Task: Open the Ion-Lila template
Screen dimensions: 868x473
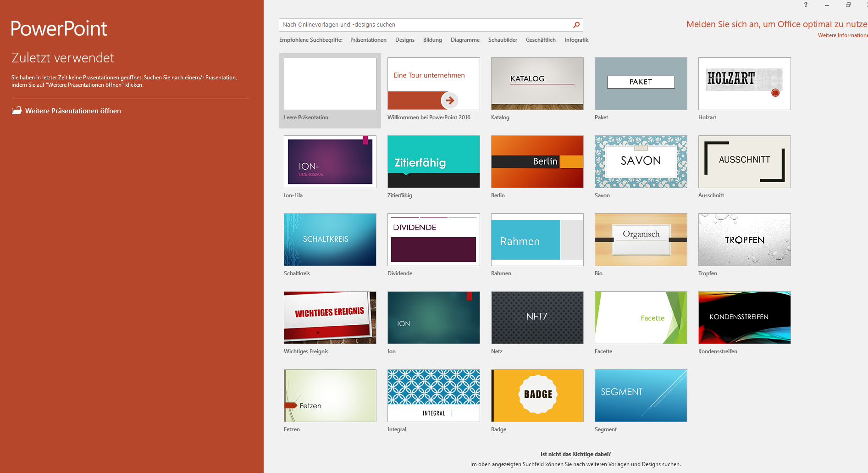Action: [330, 161]
